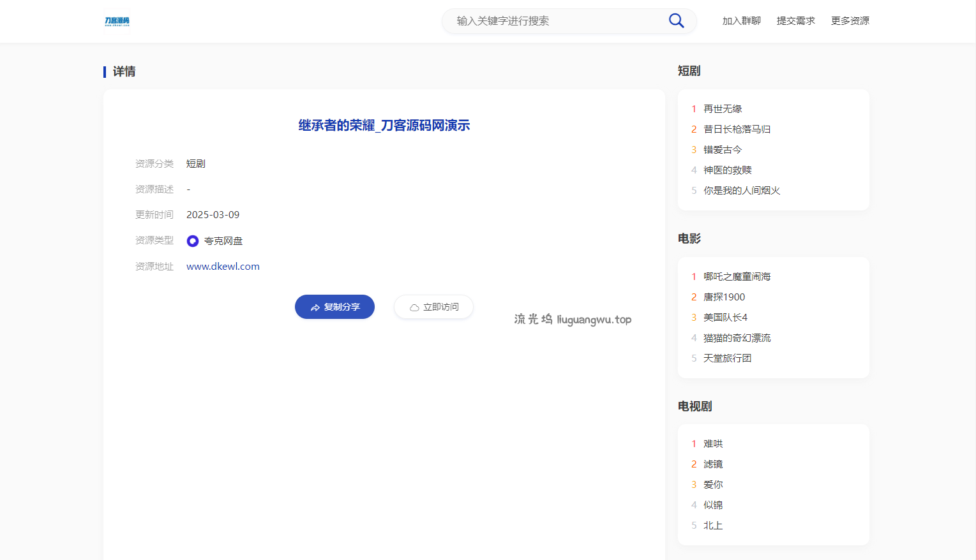Open short drama 昔日长枪落马归

(737, 129)
